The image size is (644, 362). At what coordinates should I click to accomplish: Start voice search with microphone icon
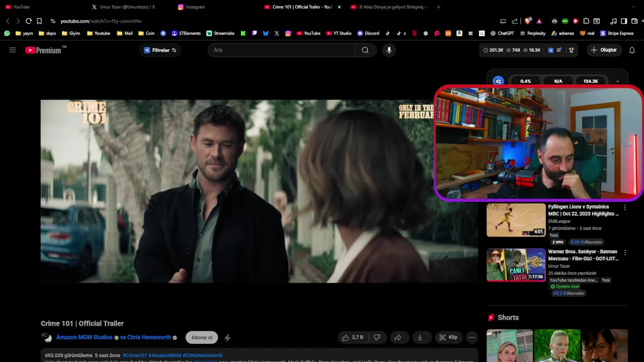click(x=388, y=50)
